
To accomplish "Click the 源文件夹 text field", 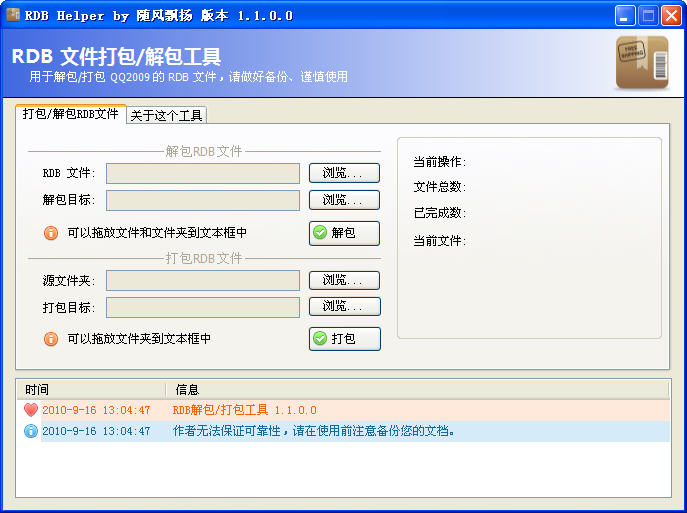I will click(203, 280).
